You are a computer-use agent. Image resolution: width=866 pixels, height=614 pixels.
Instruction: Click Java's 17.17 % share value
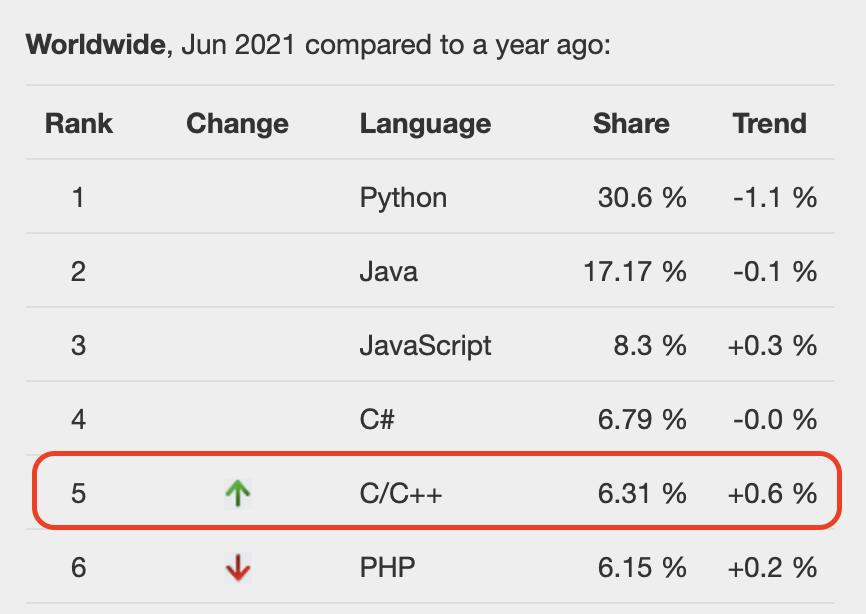(635, 272)
